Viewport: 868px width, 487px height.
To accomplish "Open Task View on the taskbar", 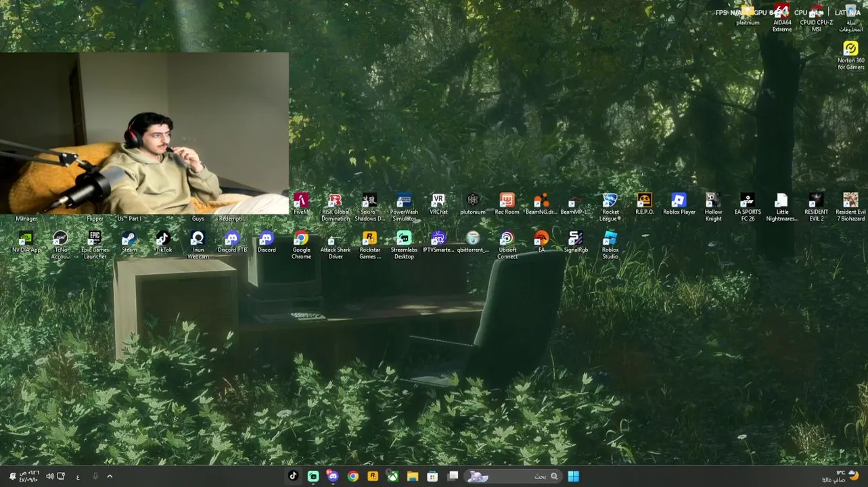I will coord(453,476).
